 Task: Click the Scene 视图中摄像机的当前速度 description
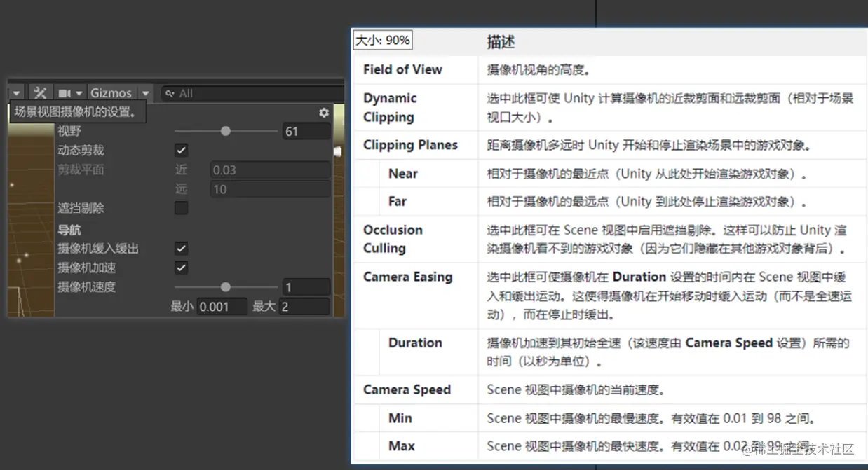point(576,389)
